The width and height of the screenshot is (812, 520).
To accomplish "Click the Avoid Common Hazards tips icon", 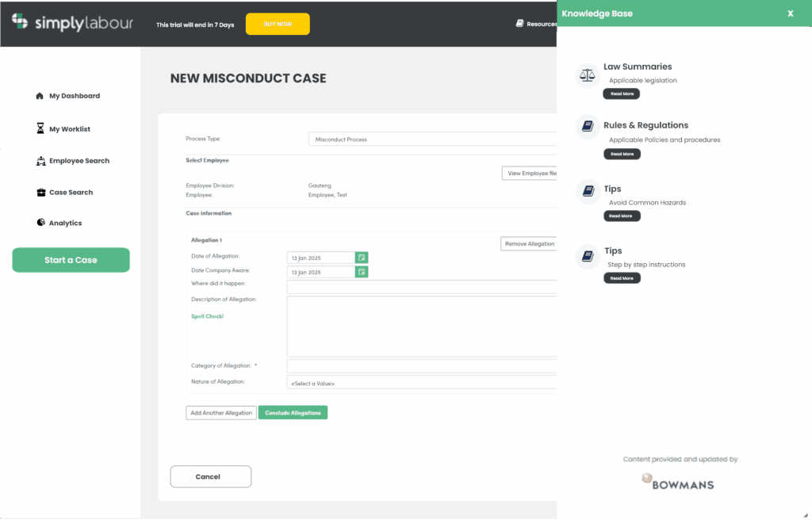I will (x=587, y=191).
